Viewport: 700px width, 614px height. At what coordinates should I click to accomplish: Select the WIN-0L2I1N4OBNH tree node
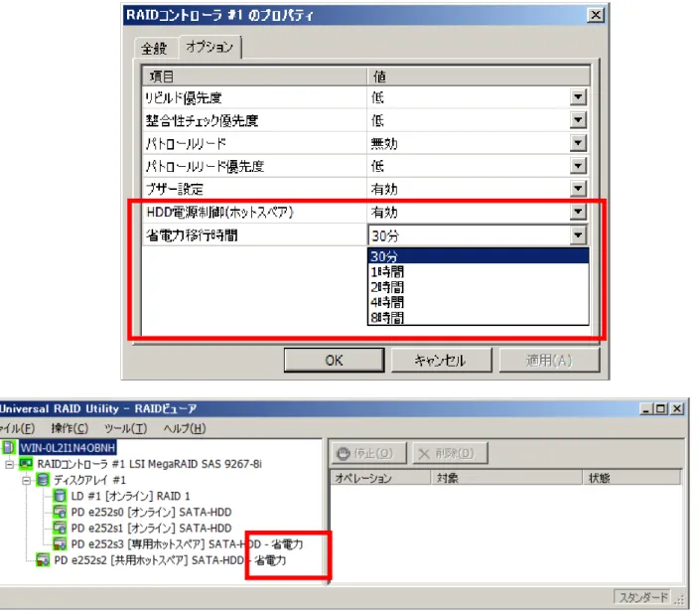(68, 447)
